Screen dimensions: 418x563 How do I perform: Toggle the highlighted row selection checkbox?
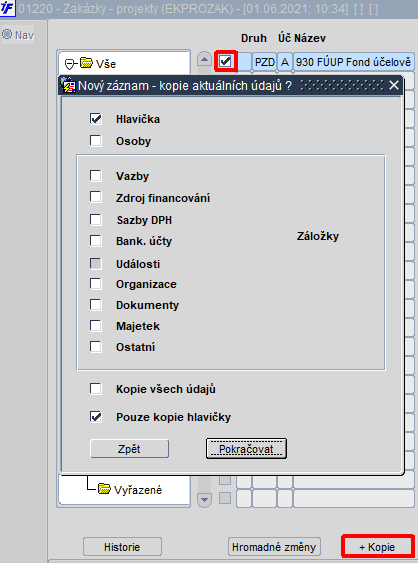pos(226,61)
